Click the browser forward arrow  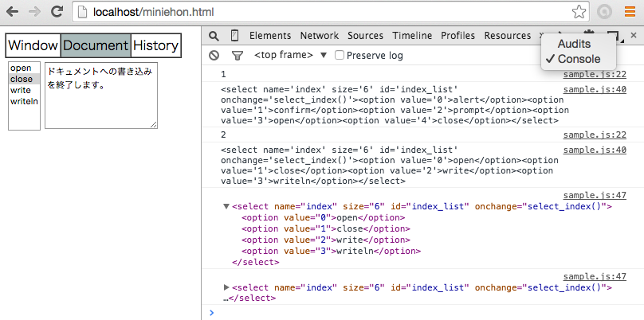coord(35,12)
